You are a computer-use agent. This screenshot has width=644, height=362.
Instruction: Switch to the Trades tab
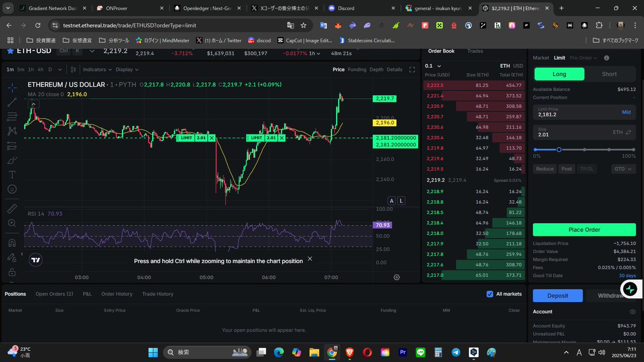(475, 51)
